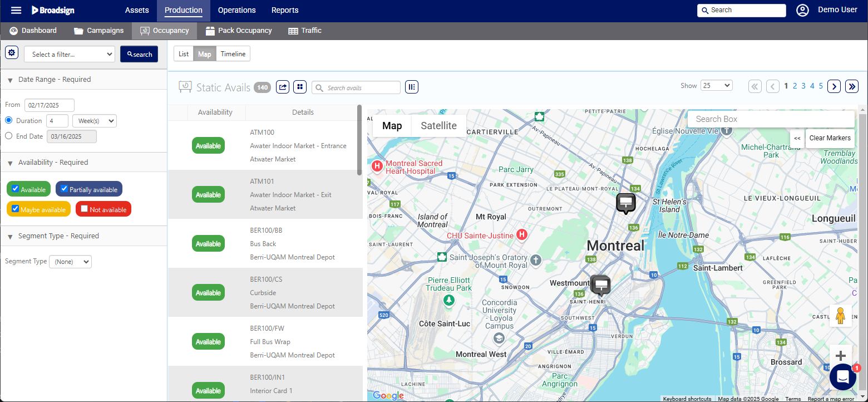Click the avails list scrollbar
This screenshot has height=402, width=868.
(x=359, y=140)
